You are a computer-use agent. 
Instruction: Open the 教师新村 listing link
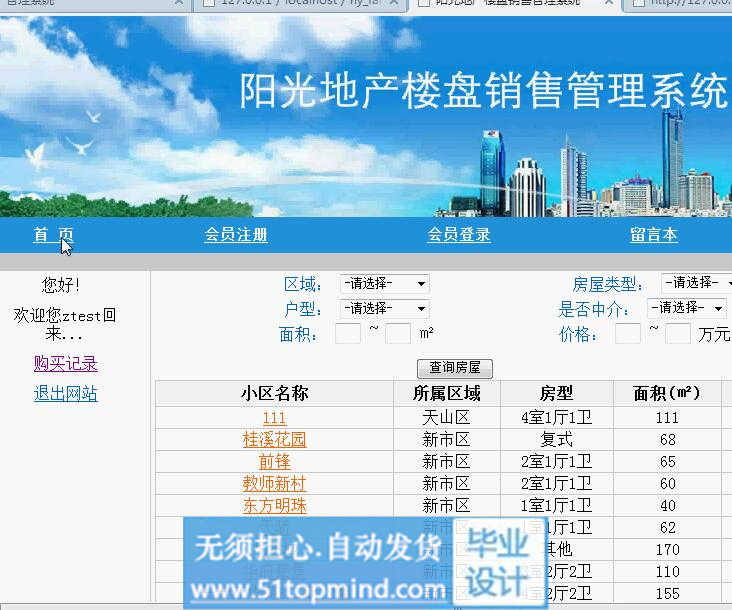pos(274,484)
